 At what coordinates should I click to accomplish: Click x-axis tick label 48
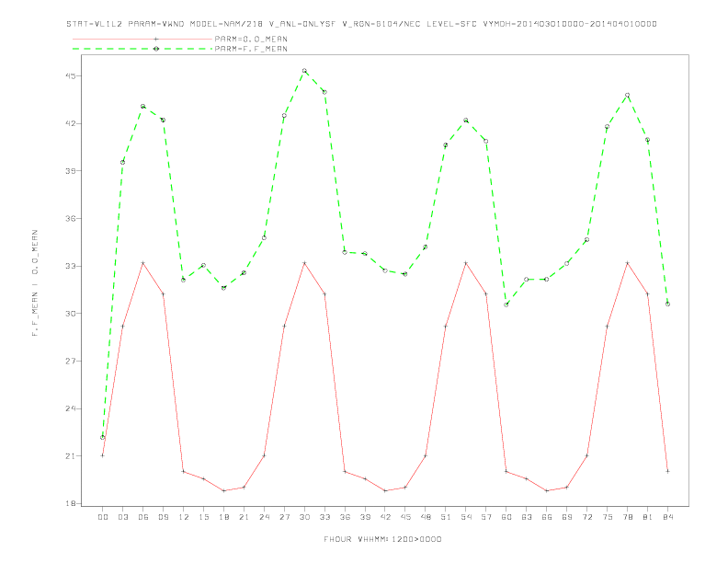(426, 517)
